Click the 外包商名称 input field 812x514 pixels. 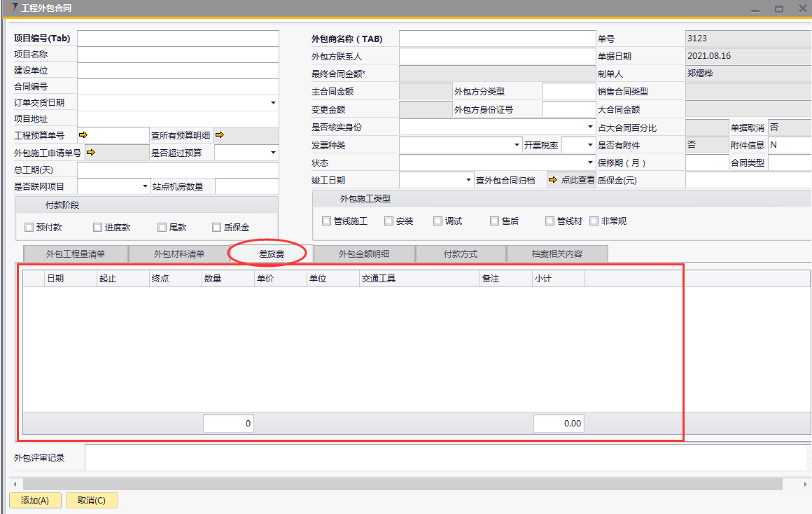(x=496, y=39)
